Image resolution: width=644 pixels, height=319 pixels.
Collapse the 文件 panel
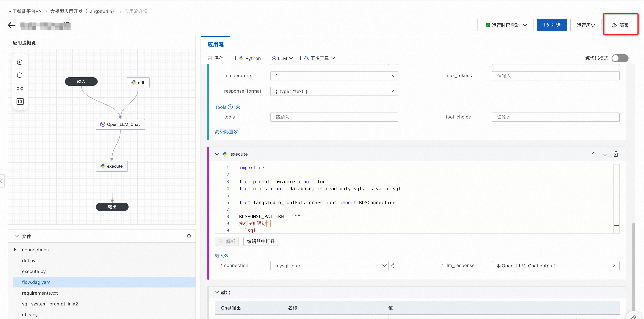(x=16, y=236)
